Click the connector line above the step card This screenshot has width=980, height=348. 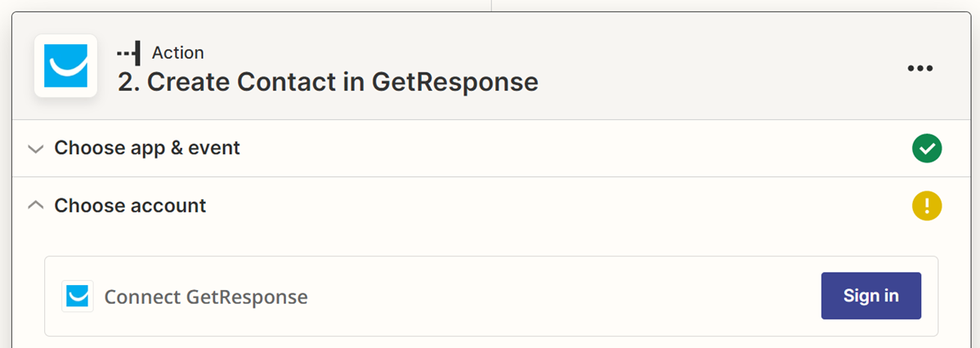pyautogui.click(x=491, y=5)
